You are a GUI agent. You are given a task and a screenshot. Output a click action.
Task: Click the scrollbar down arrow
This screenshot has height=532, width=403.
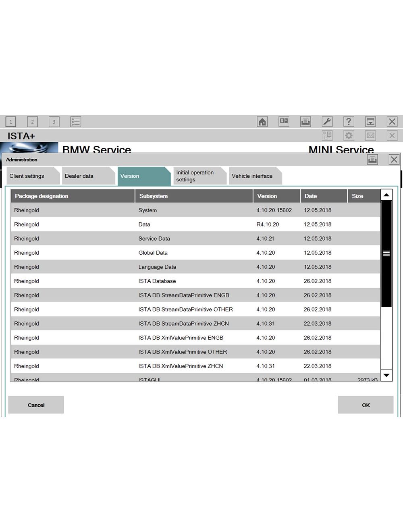(x=386, y=375)
